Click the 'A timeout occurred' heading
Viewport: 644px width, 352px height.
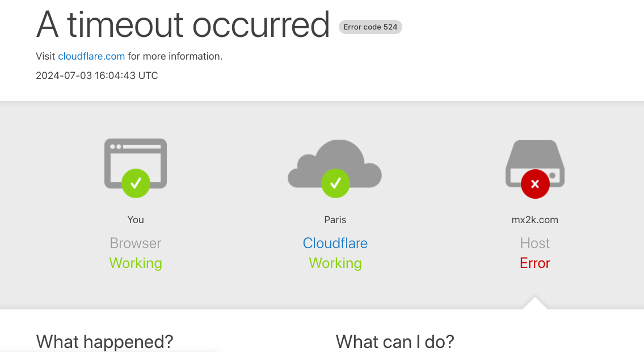click(x=183, y=24)
